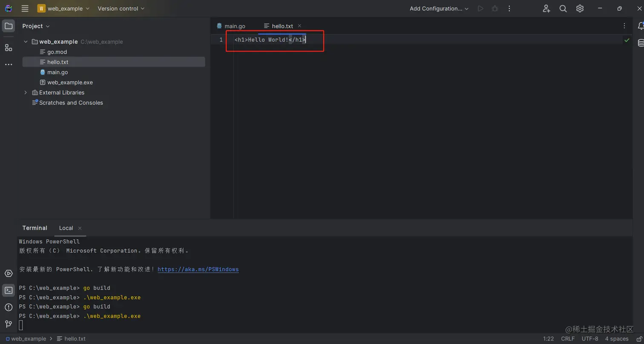Open the More Actions three-dot menu in the title bar

[509, 9]
